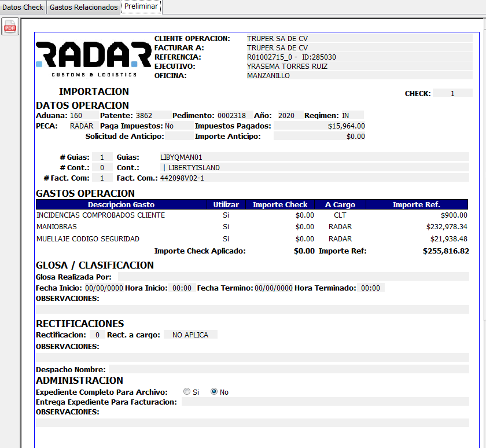Image resolution: width=486 pixels, height=448 pixels.
Task: Click the Importe Anticipo $0.00 field
Action: (x=319, y=136)
